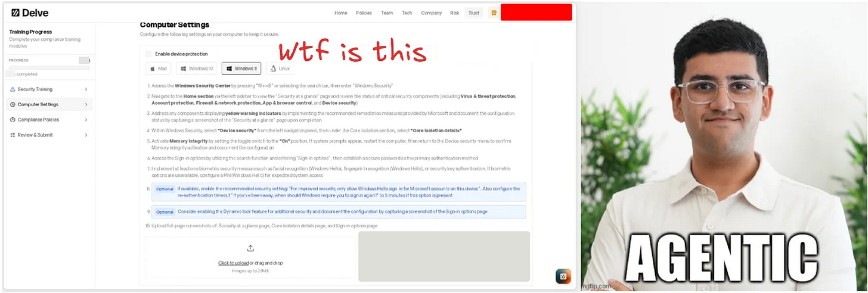Click the Compliance Policies clock icon

click(13, 120)
